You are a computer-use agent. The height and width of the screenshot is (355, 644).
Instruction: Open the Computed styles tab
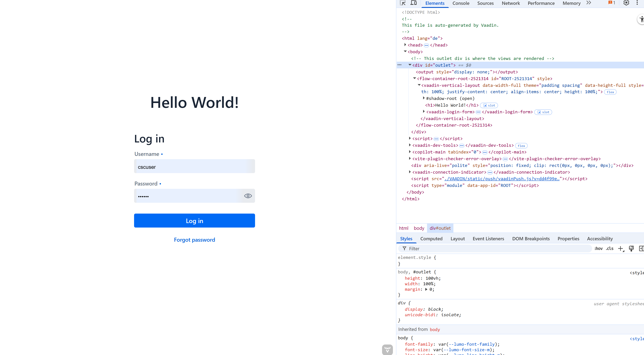[x=431, y=239]
